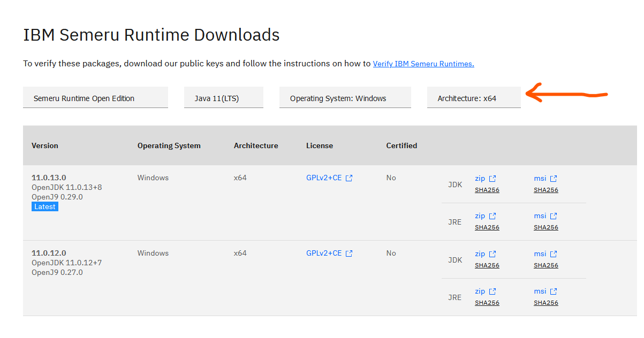Download the 11.0.13.0 JRE msi
The height and width of the screenshot is (338, 644).
pos(540,216)
